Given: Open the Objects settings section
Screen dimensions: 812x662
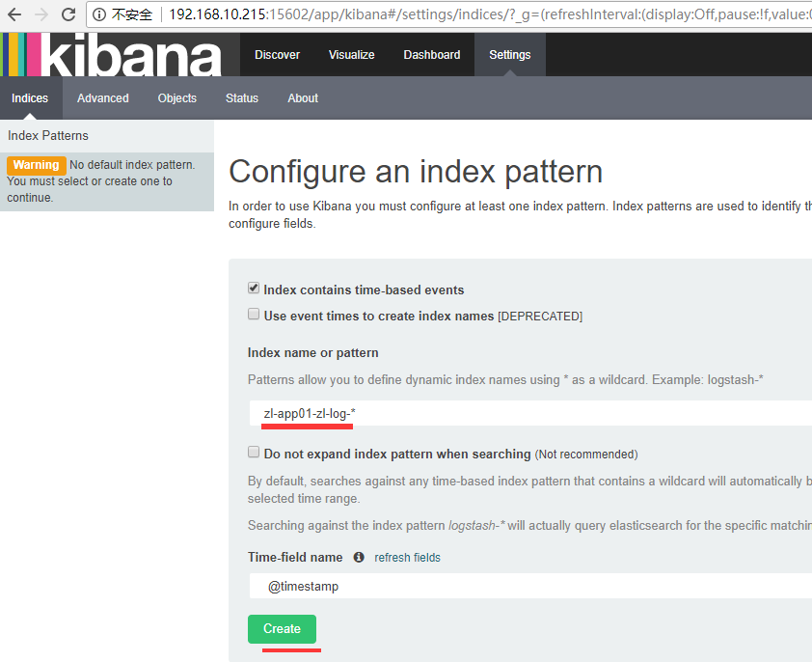Looking at the screenshot, I should pyautogui.click(x=177, y=98).
